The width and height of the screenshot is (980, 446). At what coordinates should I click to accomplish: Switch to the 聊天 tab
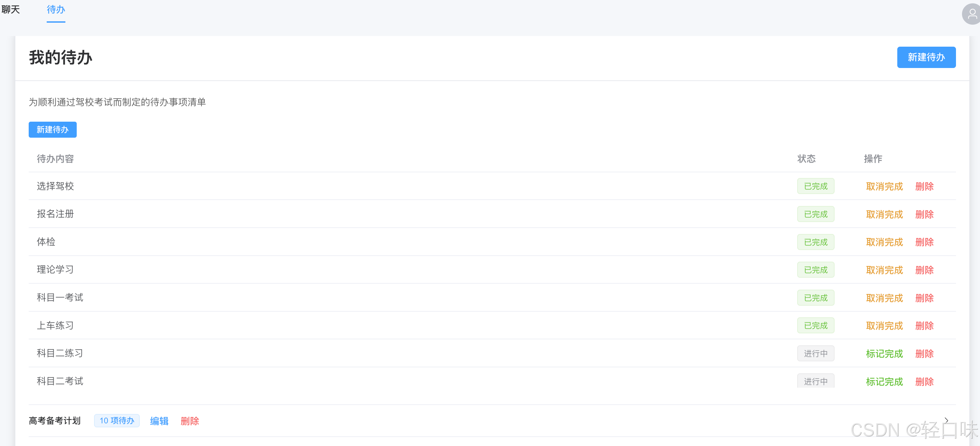click(x=11, y=10)
